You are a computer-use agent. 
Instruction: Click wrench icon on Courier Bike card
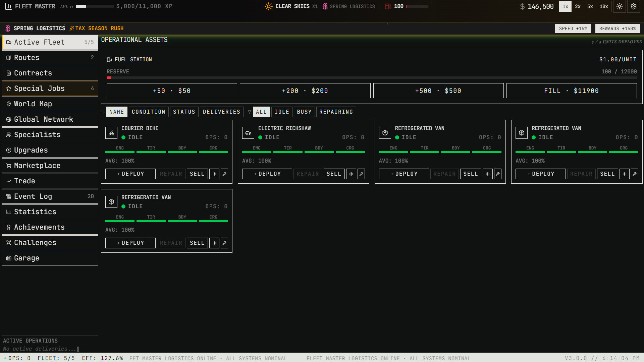[x=224, y=174]
